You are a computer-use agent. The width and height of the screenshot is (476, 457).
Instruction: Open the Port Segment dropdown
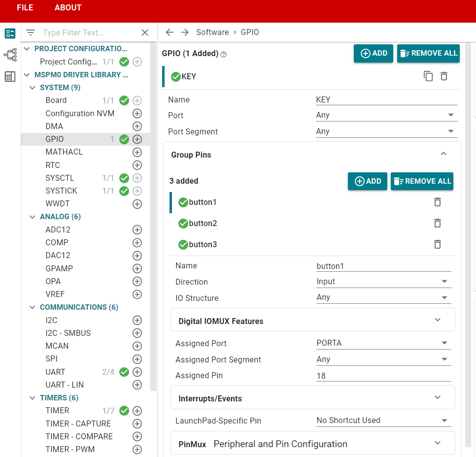(386, 131)
